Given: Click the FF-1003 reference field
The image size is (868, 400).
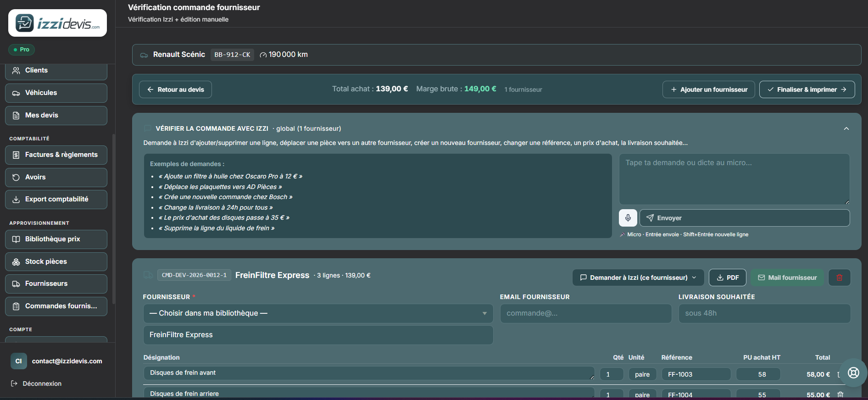Looking at the screenshot, I should pyautogui.click(x=696, y=374).
